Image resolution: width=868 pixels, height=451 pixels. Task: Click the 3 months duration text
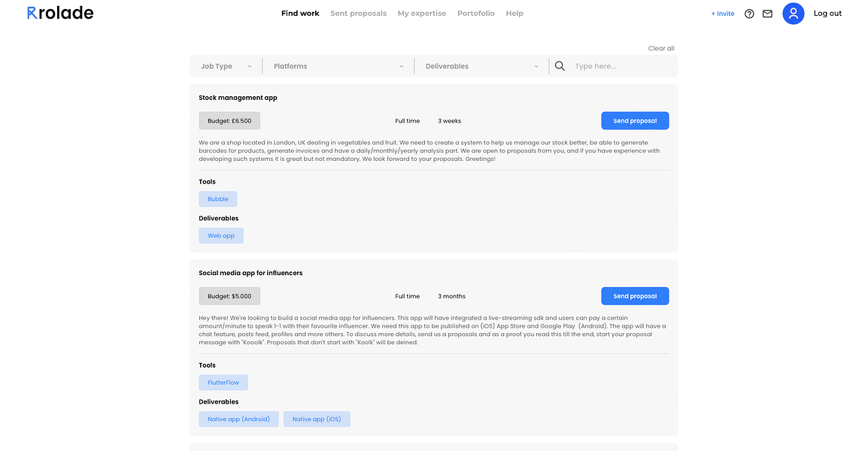[452, 296]
